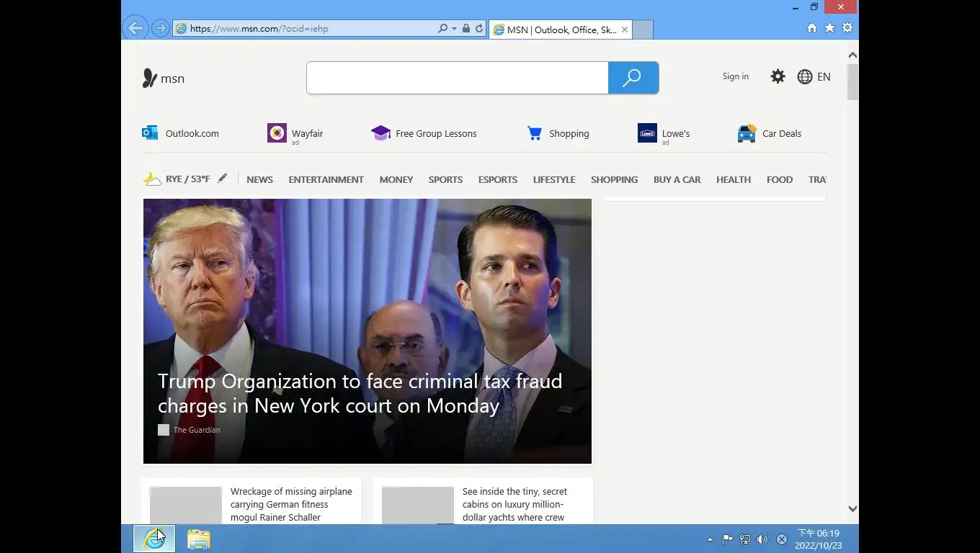The height and width of the screenshot is (553, 980).
Task: Focus the MSN web search box
Action: (x=458, y=78)
